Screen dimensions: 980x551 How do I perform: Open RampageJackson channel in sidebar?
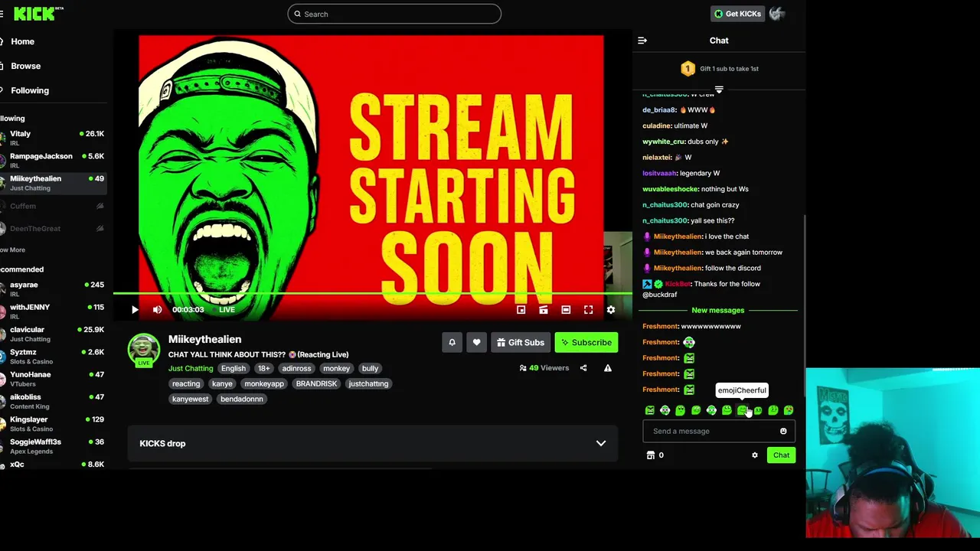click(53, 160)
